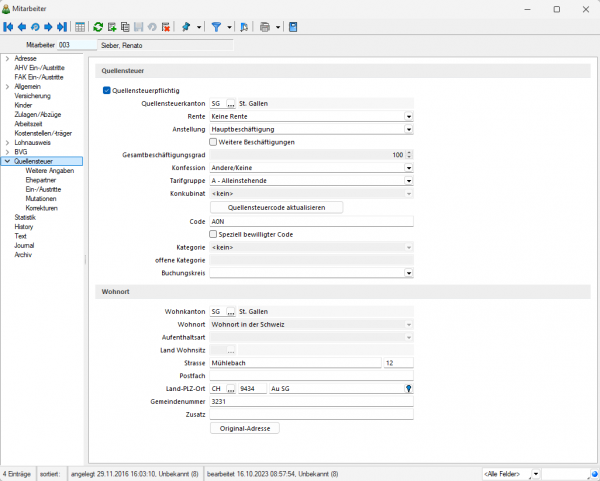
Task: Check the Speziell bewilligter Code checkbox
Action: (x=213, y=233)
